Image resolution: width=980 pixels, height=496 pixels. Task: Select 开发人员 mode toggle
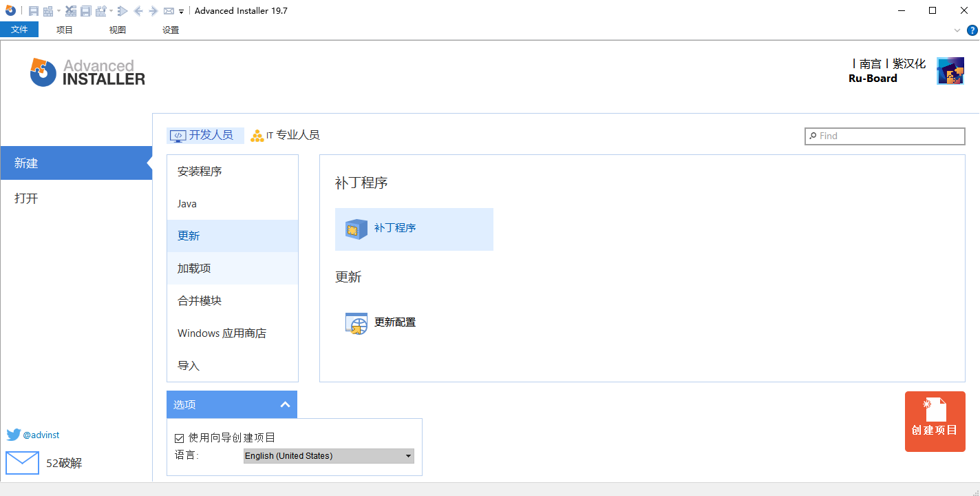click(205, 135)
